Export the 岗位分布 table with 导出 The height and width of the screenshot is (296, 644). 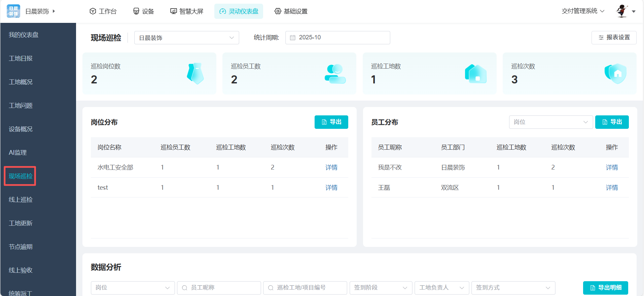tap(331, 122)
